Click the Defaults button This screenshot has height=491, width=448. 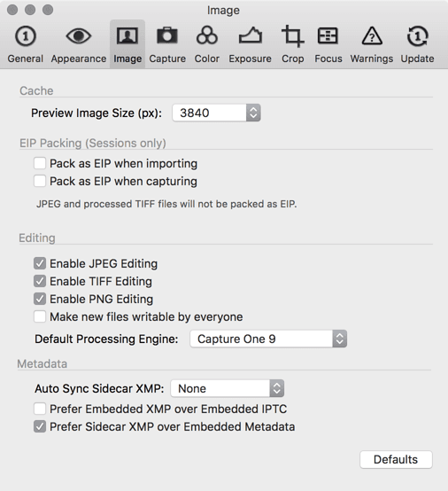pyautogui.click(x=396, y=460)
